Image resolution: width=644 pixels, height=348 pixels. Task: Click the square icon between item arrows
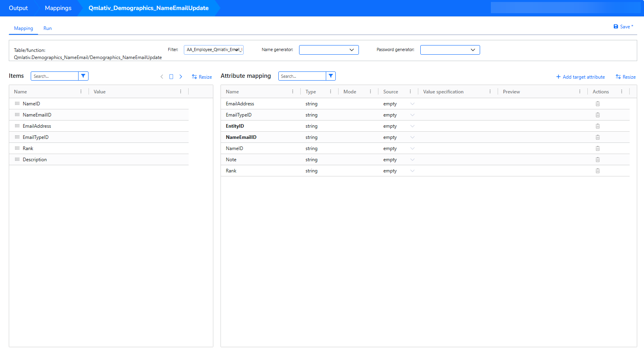(x=171, y=77)
